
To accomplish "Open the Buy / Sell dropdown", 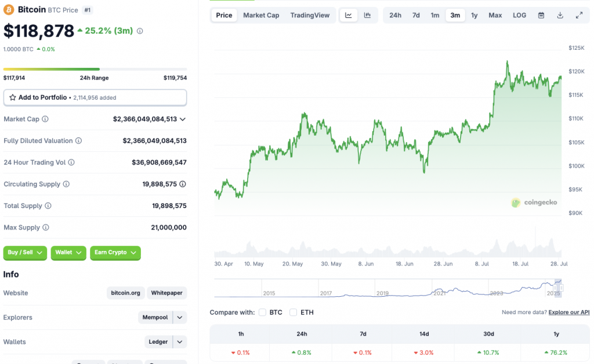I will pyautogui.click(x=24, y=253).
